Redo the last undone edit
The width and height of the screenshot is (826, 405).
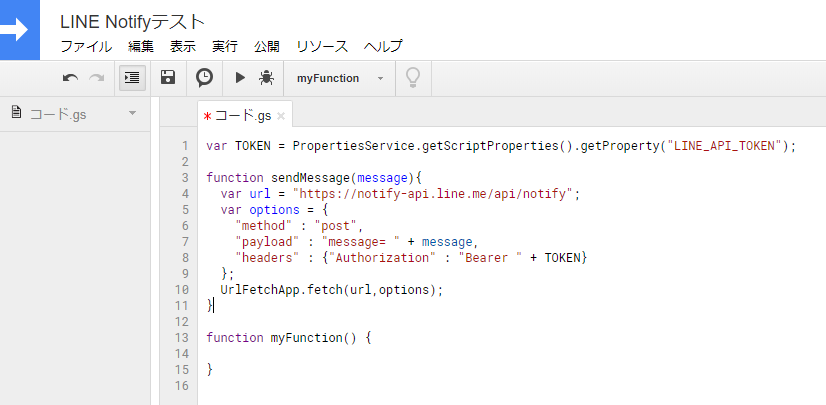pos(96,78)
